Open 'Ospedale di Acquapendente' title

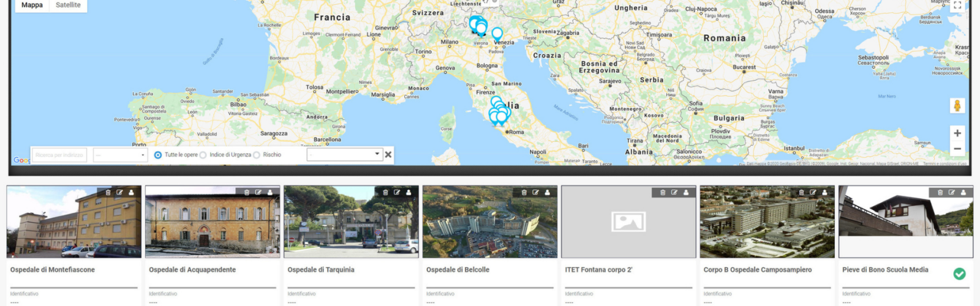pyautogui.click(x=192, y=270)
